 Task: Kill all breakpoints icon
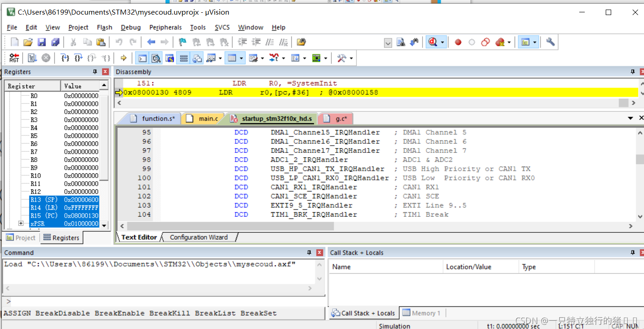[500, 42]
